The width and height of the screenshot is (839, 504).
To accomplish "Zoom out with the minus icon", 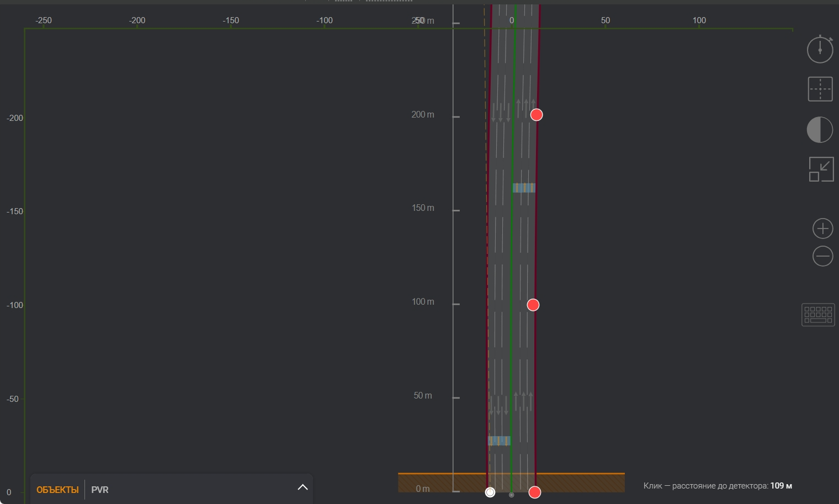I will pyautogui.click(x=822, y=256).
